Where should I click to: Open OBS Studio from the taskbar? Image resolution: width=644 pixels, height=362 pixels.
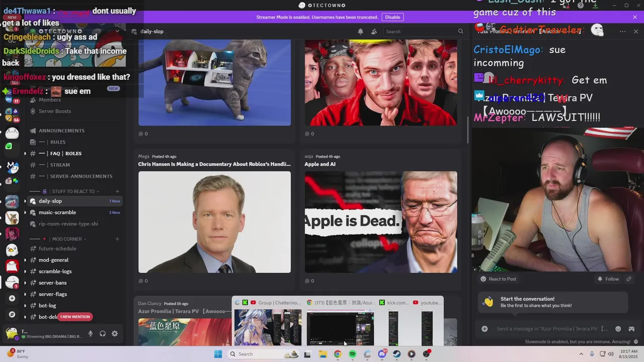click(427, 354)
